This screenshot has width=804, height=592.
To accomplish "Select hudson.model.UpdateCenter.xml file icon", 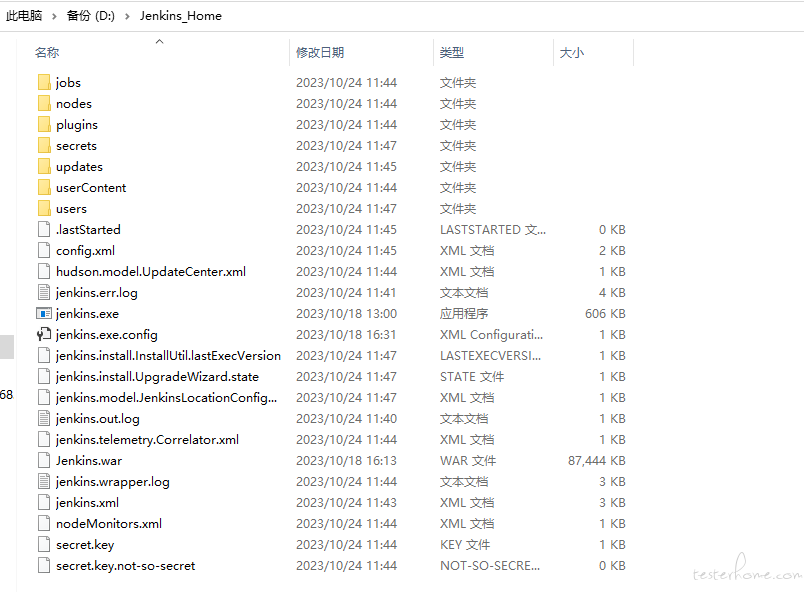I will pos(44,272).
